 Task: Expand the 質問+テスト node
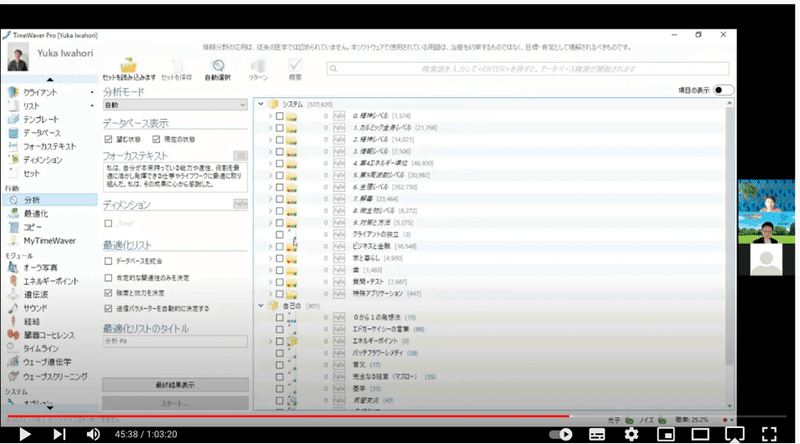click(270, 282)
